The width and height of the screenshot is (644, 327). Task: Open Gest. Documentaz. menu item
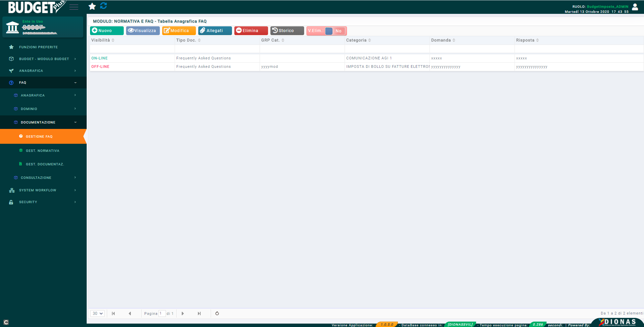[x=43, y=164]
